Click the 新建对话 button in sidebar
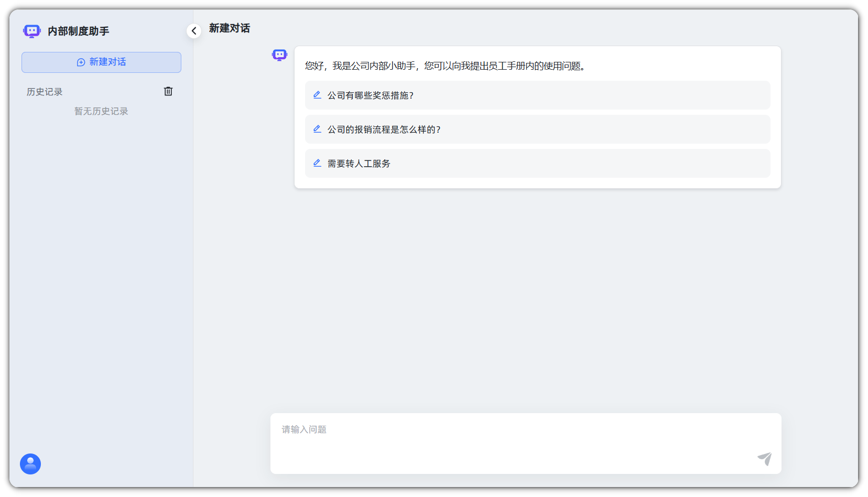The image size is (868, 497). point(101,62)
